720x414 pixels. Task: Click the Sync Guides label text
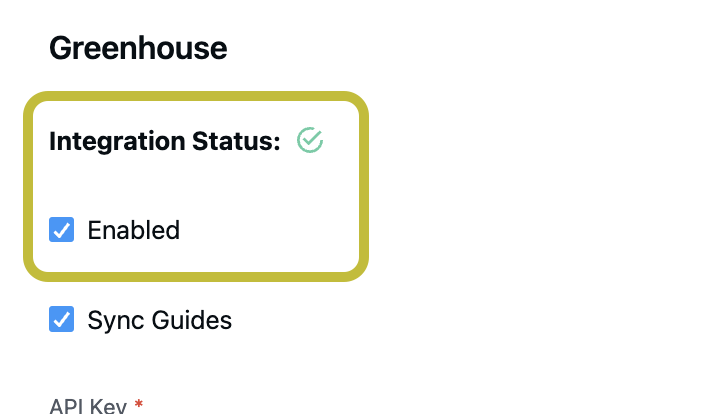point(159,320)
